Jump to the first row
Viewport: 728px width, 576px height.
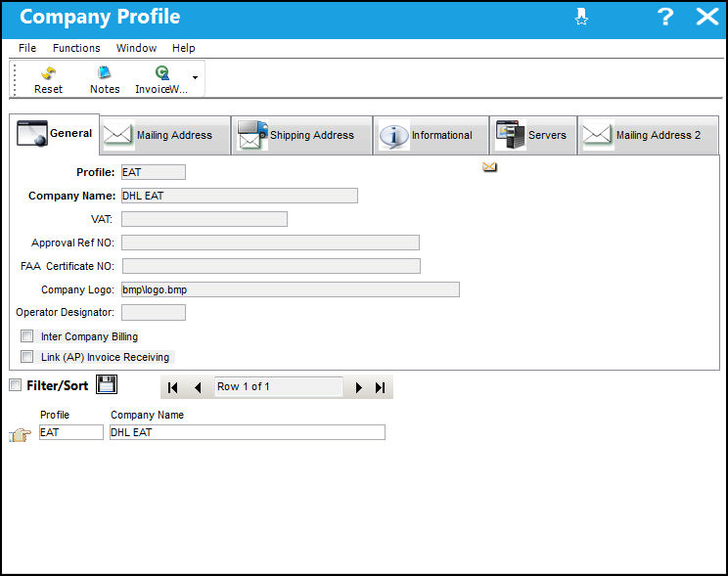172,387
